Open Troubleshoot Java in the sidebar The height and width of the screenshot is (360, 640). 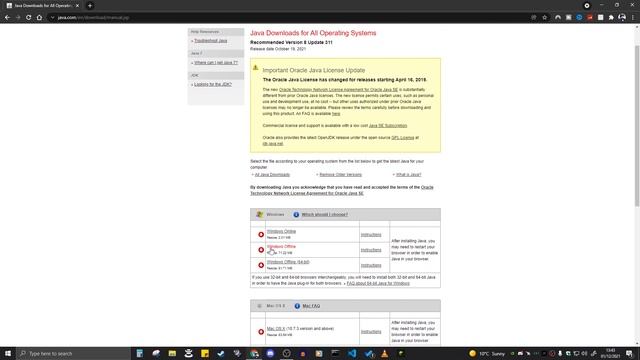click(x=211, y=41)
